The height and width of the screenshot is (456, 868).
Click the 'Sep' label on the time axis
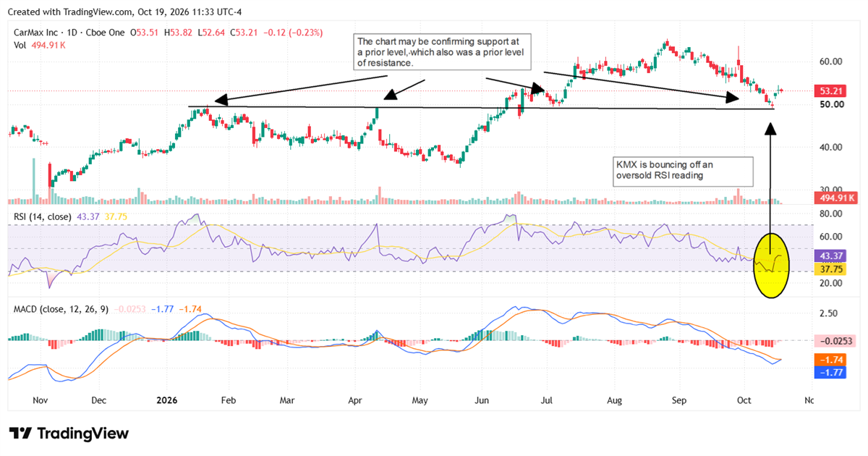(x=679, y=400)
